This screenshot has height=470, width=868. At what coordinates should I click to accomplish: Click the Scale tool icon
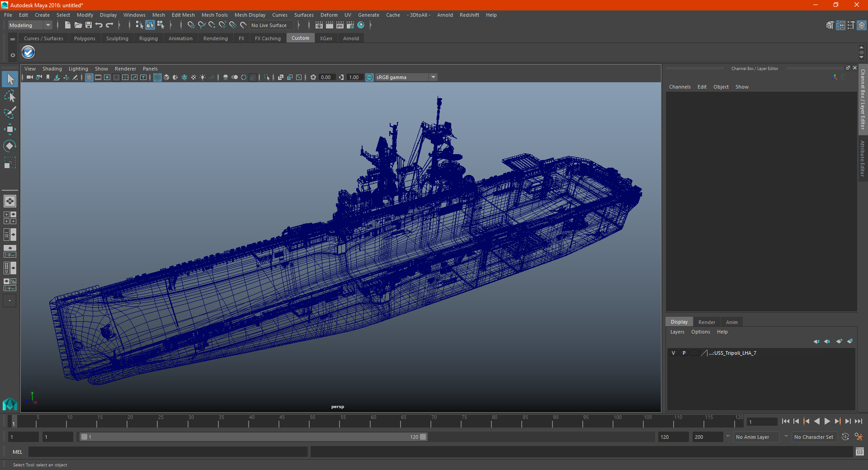(9, 163)
